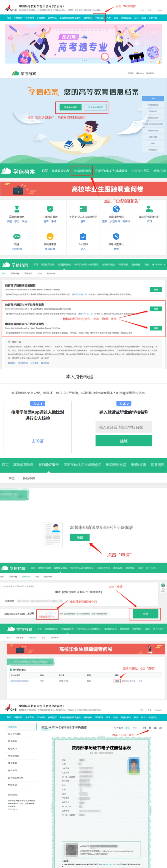Select 英文 report language option
Viewport: 167px width, 868px height.
tap(135, 728)
